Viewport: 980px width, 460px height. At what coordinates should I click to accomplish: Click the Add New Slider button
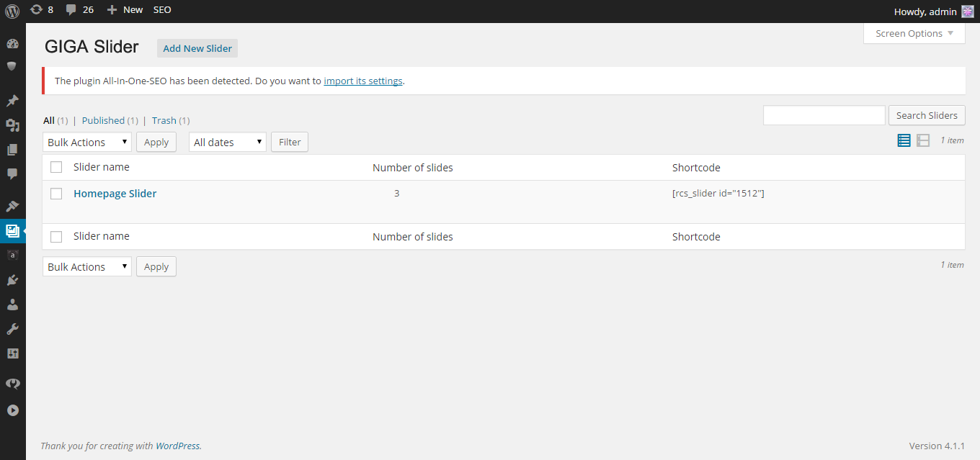(x=197, y=48)
